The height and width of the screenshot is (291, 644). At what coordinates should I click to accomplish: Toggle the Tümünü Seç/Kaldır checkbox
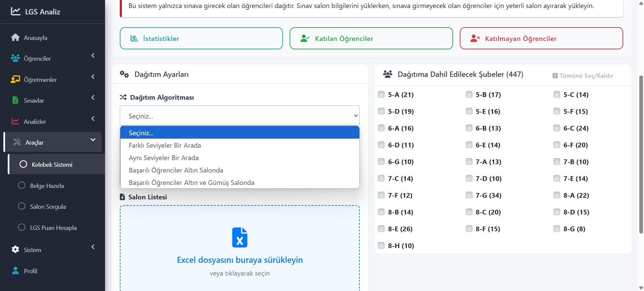click(555, 76)
